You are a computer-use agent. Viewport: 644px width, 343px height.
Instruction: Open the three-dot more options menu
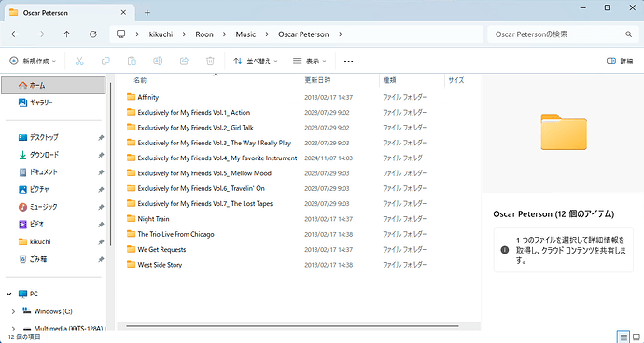[x=348, y=62]
